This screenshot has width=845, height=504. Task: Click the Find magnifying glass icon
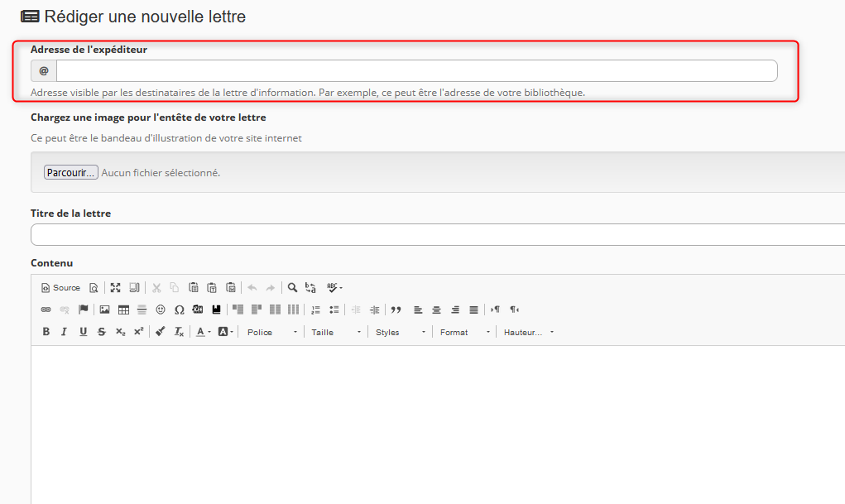292,288
